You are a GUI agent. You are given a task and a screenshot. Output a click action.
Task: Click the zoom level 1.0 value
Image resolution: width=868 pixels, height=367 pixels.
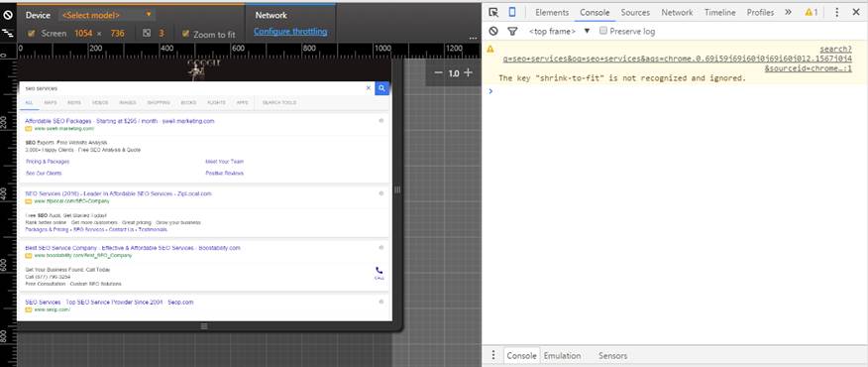(454, 73)
